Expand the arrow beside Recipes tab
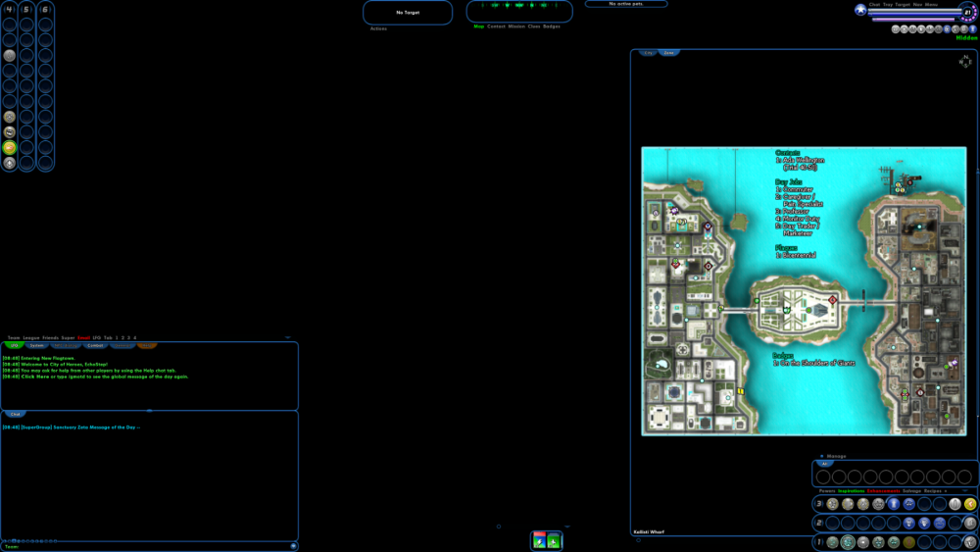The image size is (980, 552). [946, 490]
